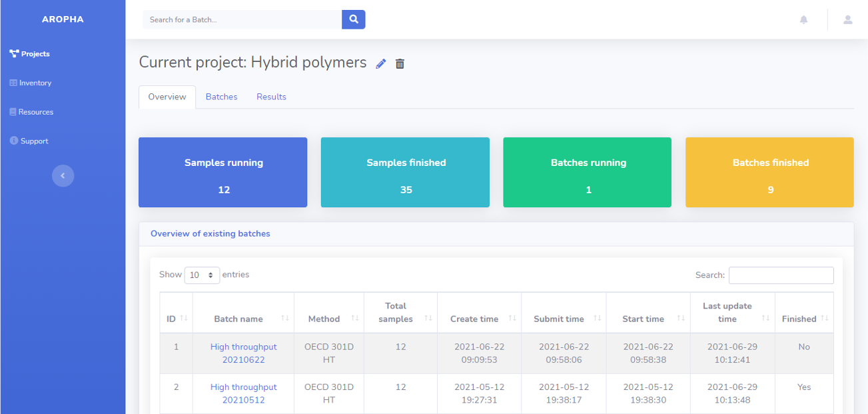This screenshot has width=868, height=414.
Task: Open the user profile icon
Action: (847, 20)
